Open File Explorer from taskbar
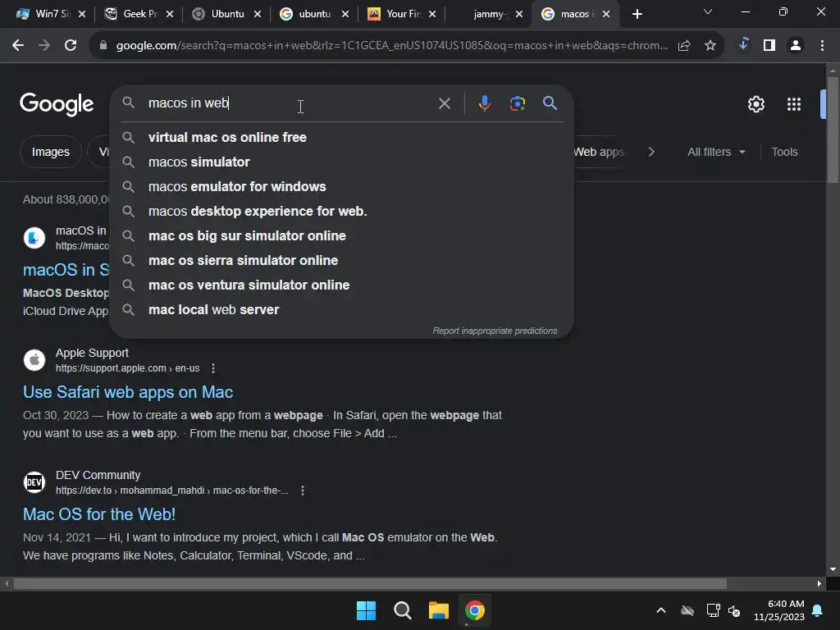Image resolution: width=840 pixels, height=630 pixels. (x=438, y=610)
